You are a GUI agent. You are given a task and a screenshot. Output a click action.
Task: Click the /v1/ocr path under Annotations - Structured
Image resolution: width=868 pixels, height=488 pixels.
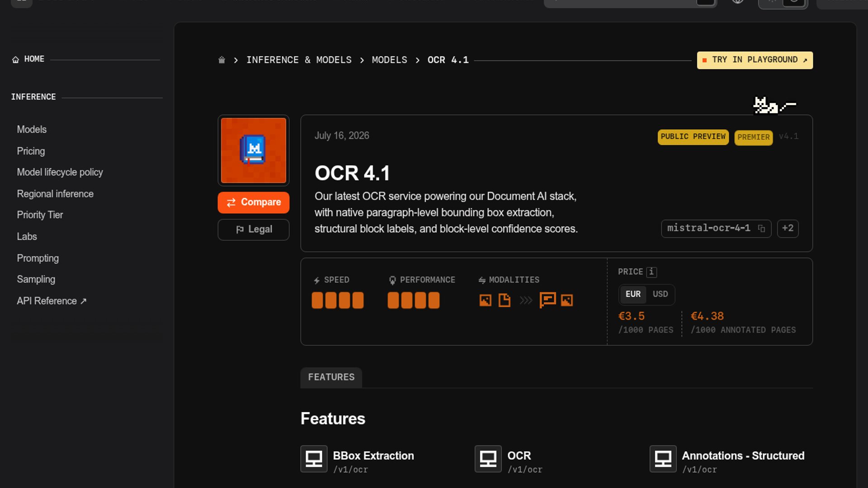pyautogui.click(x=699, y=470)
